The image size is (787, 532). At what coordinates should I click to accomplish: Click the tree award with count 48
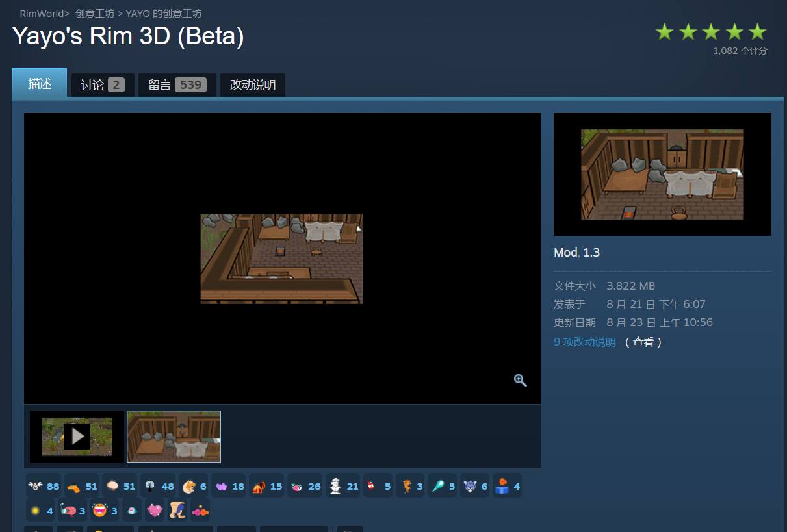(x=158, y=486)
